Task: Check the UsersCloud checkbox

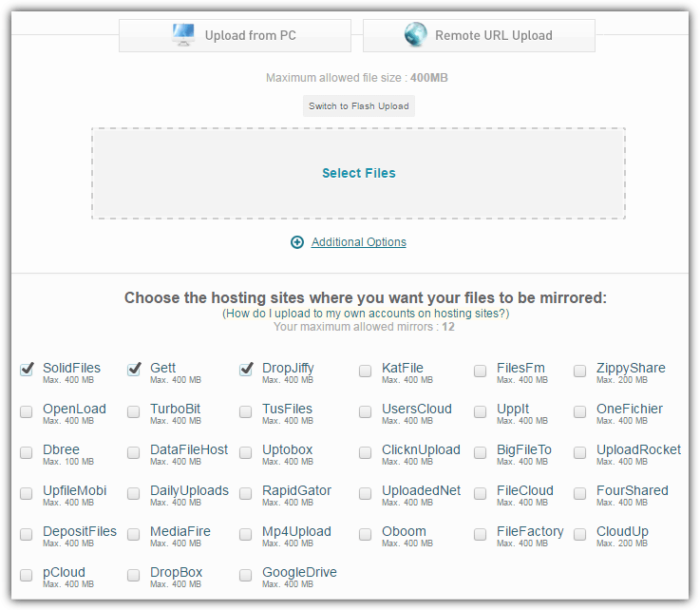Action: [365, 411]
